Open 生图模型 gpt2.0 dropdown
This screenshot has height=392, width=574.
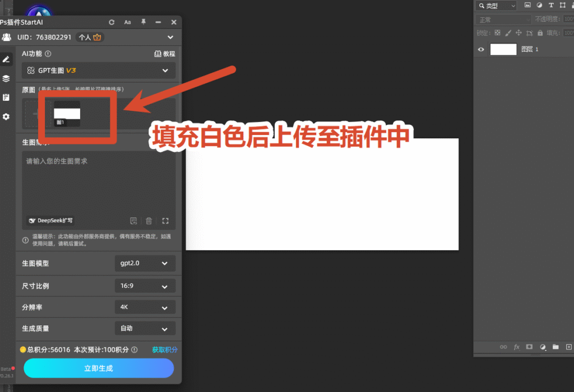tap(145, 263)
